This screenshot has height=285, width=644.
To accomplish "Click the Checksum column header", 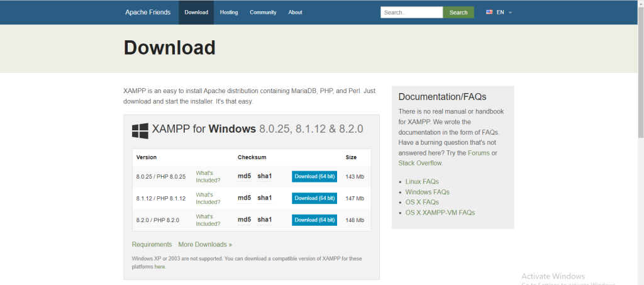I will point(252,157).
